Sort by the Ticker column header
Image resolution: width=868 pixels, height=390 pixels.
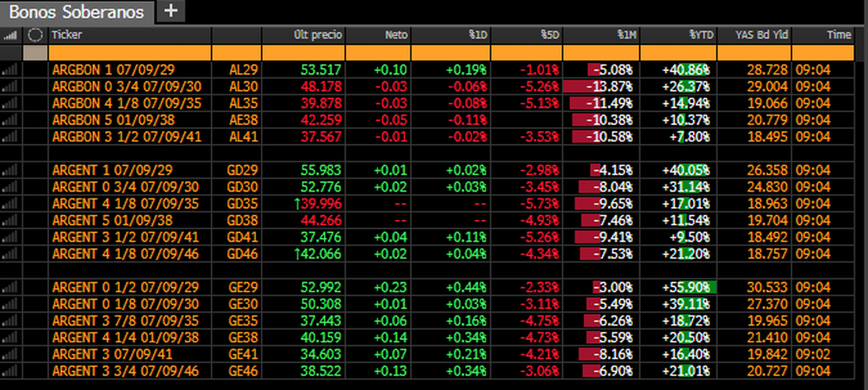67,35
